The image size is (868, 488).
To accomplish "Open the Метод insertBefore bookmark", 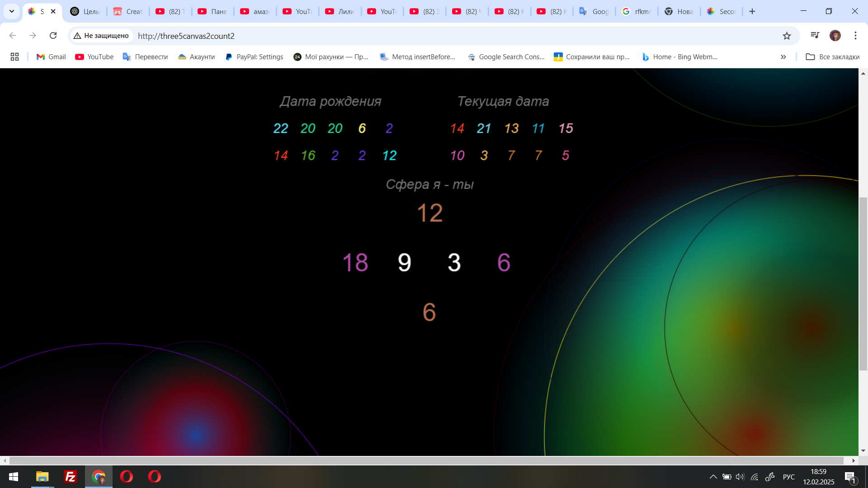I will point(417,57).
